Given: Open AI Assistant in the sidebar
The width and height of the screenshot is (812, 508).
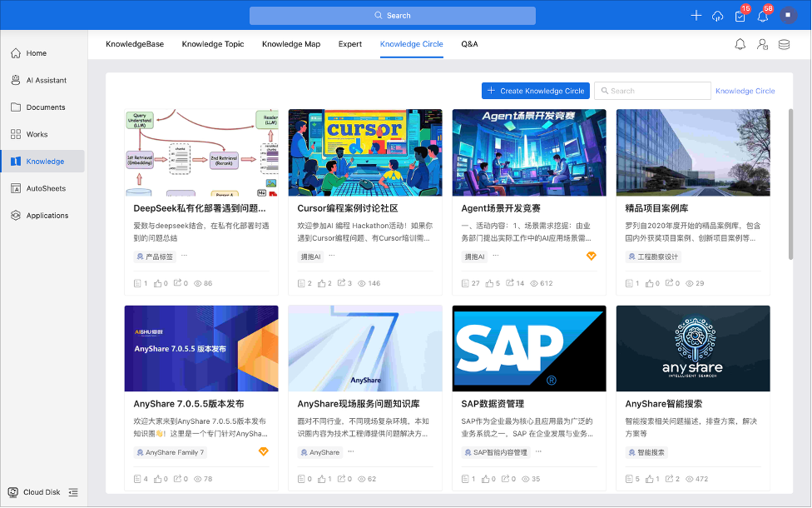Looking at the screenshot, I should point(46,80).
